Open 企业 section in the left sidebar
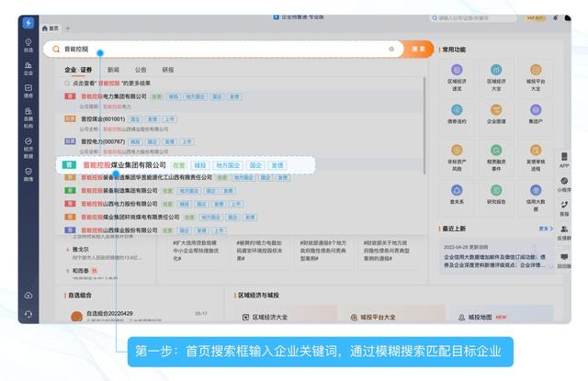This screenshot has width=588, height=381. pos(28,69)
